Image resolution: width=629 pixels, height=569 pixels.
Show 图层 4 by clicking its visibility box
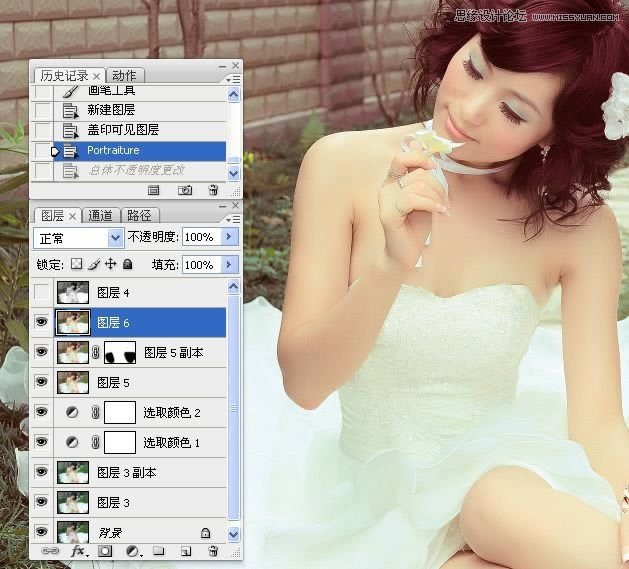pos(42,293)
